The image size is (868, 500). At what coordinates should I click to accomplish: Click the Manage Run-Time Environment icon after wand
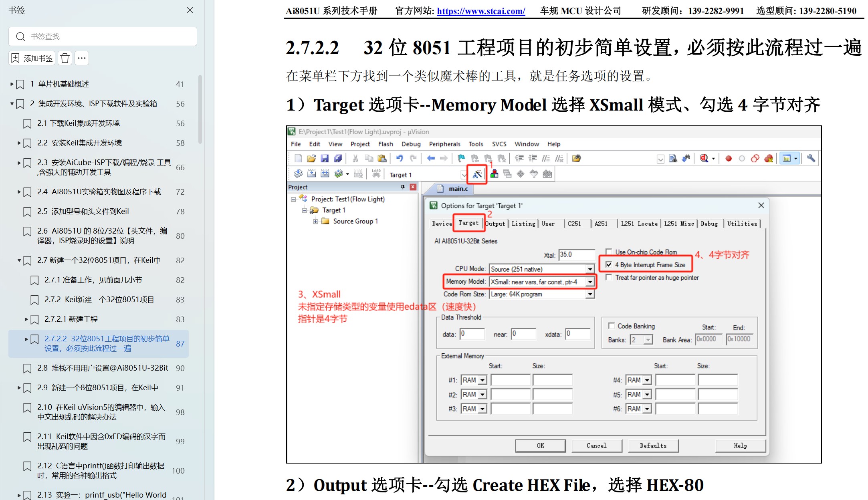[494, 174]
